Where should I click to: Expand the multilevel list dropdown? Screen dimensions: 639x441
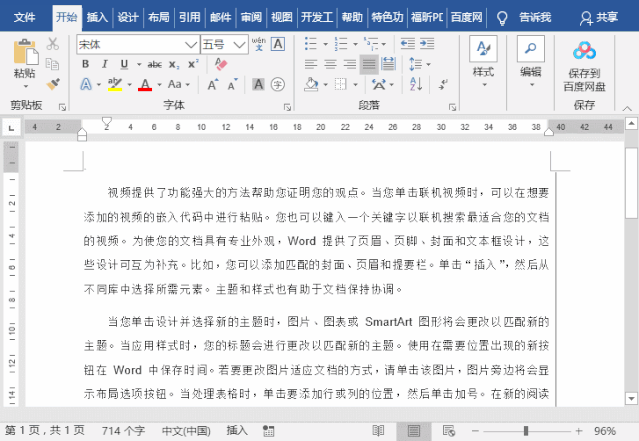pos(384,44)
